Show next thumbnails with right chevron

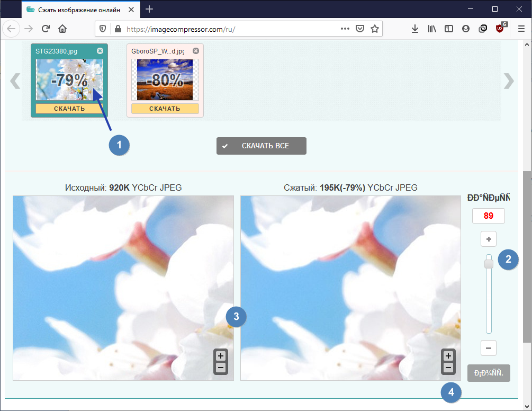click(x=509, y=81)
